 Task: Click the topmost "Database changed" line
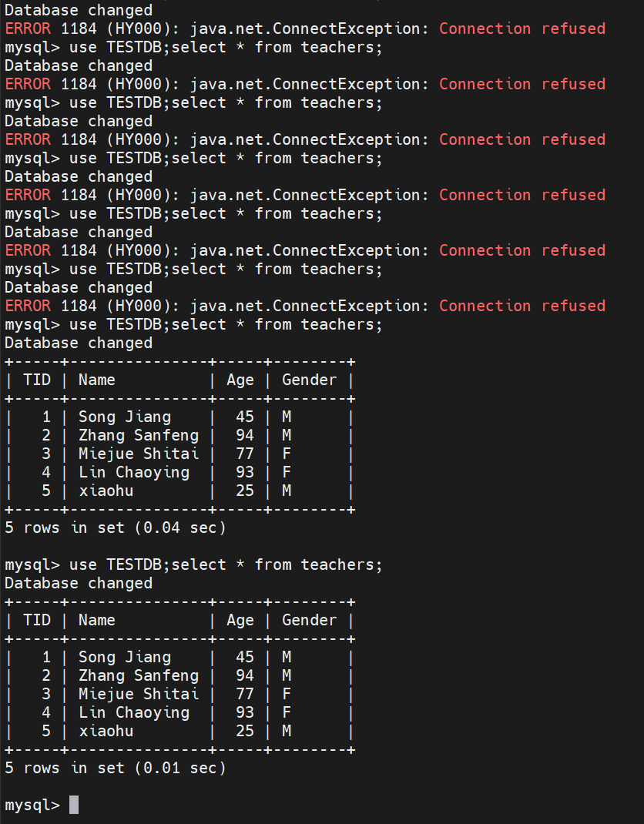79,11
